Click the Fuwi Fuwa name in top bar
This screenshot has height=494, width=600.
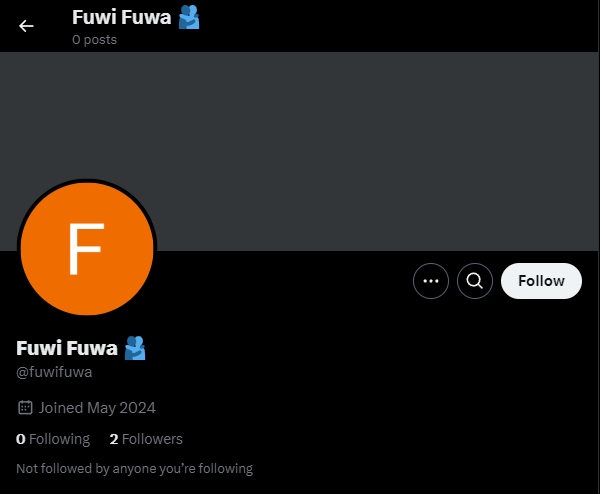pyautogui.click(x=121, y=17)
